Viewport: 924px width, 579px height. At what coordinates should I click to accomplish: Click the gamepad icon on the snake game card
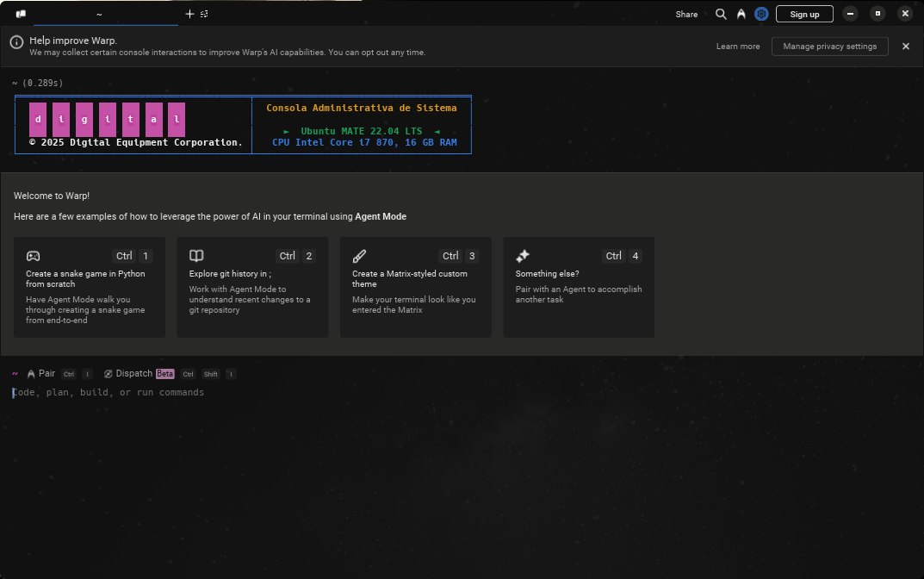[33, 256]
